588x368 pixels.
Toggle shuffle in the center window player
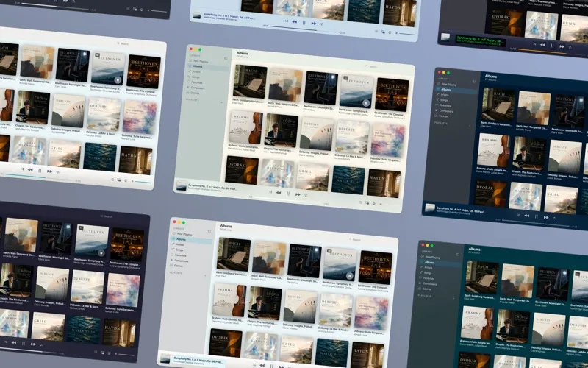click(270, 192)
